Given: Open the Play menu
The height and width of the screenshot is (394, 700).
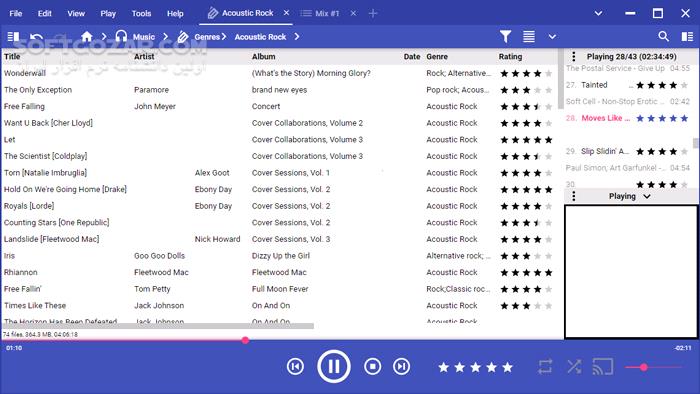Looking at the screenshot, I should (108, 13).
